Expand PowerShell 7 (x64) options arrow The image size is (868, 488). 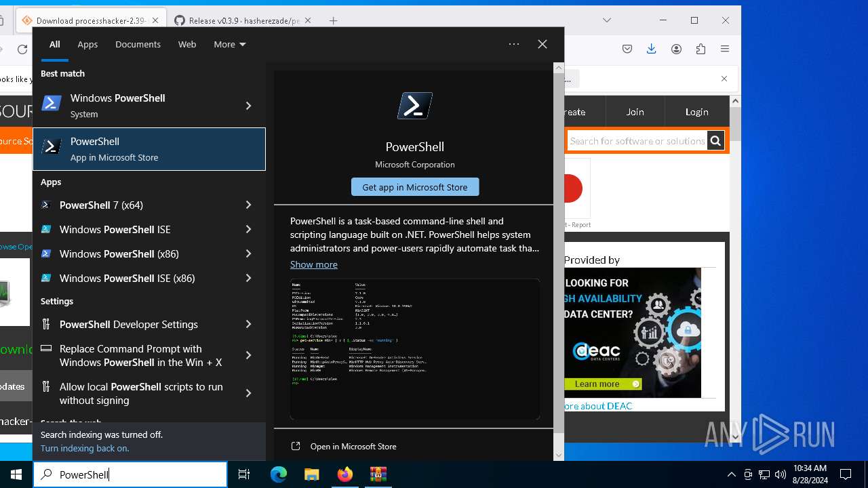coord(248,205)
